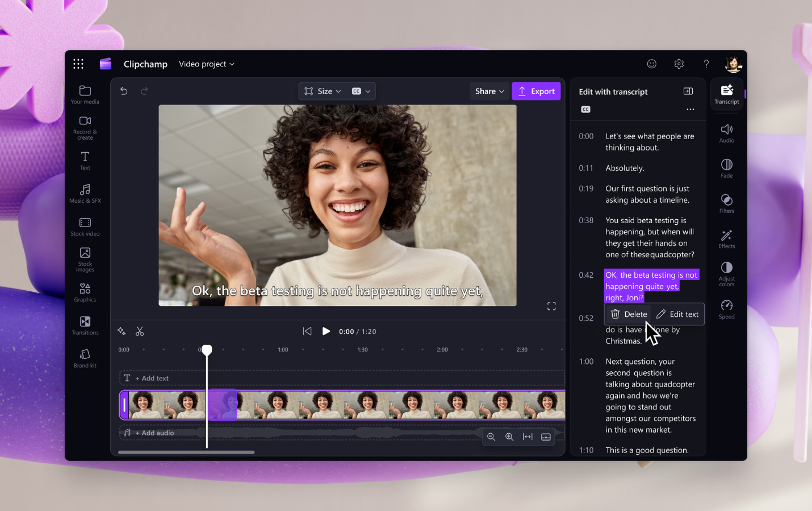Click Add audio on the timeline track
Screen dimensions: 812x511
(x=149, y=433)
